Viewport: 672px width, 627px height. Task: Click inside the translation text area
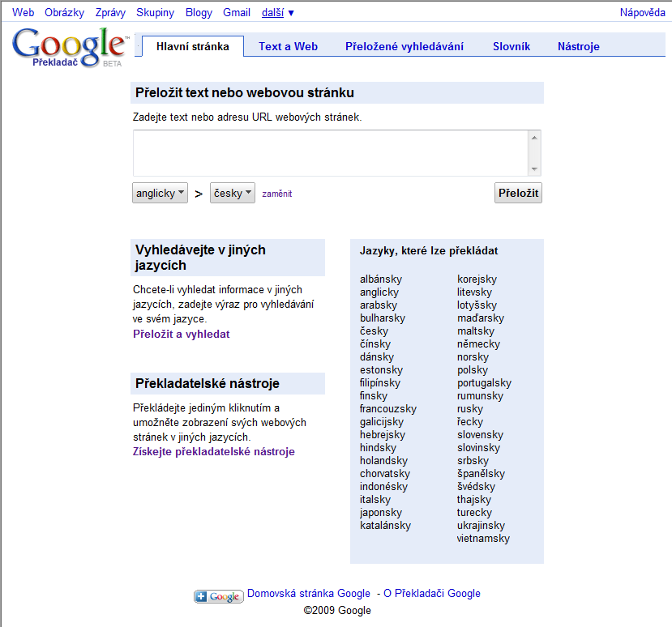click(331, 153)
